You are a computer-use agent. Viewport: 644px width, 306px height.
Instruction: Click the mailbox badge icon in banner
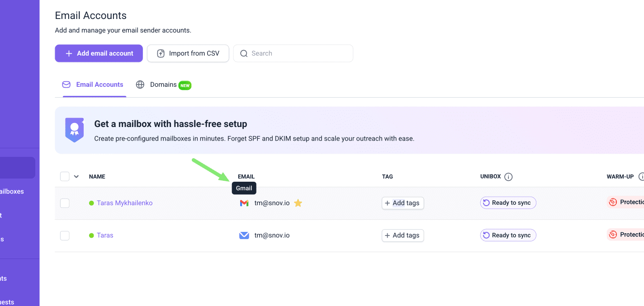pyautogui.click(x=74, y=130)
